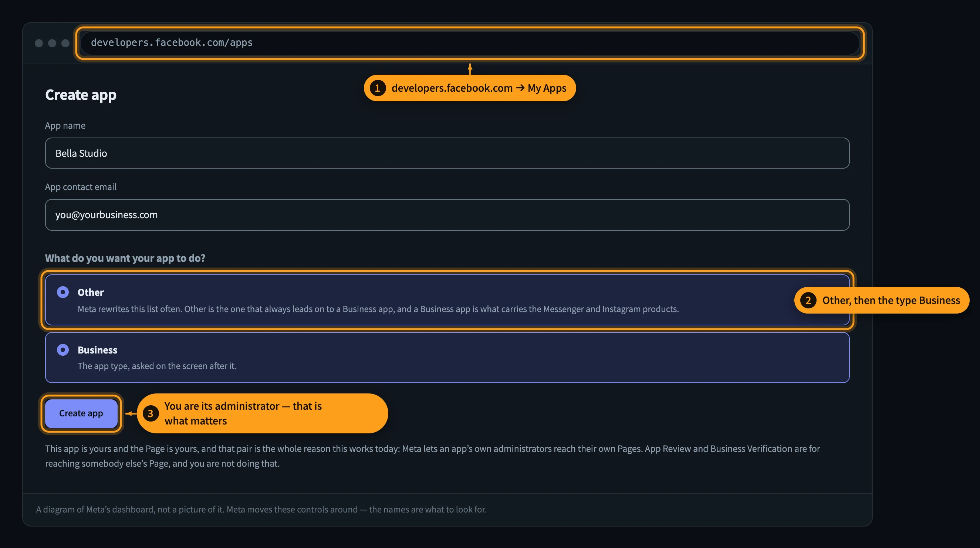Image resolution: width=980 pixels, height=548 pixels.
Task: Click the Create app heading
Action: click(81, 95)
